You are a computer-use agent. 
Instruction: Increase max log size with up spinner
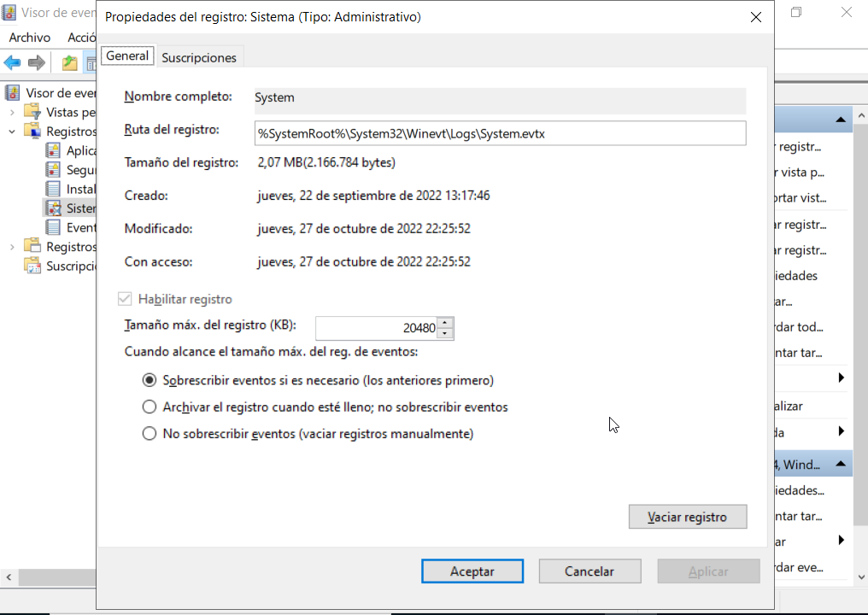click(445, 323)
